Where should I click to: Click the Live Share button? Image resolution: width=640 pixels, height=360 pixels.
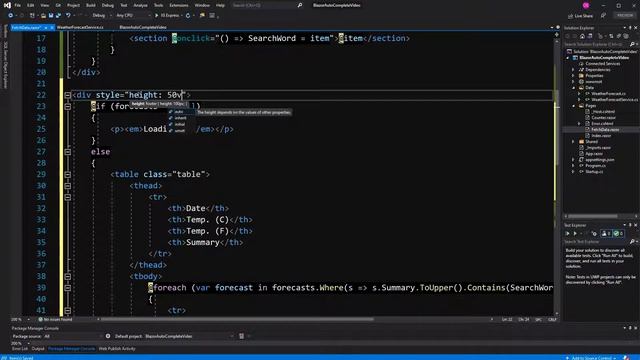(580, 16)
